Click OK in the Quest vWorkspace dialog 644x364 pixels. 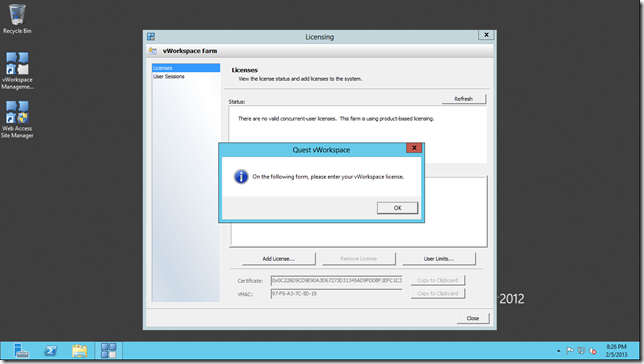[x=397, y=208]
